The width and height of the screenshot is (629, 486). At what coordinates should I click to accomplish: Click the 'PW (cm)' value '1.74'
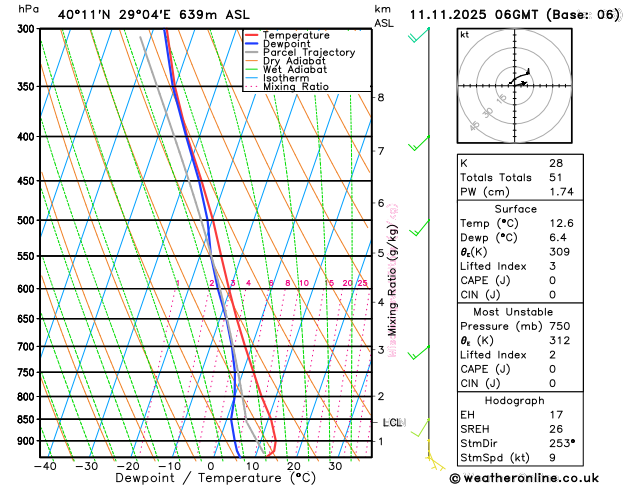[561, 192]
